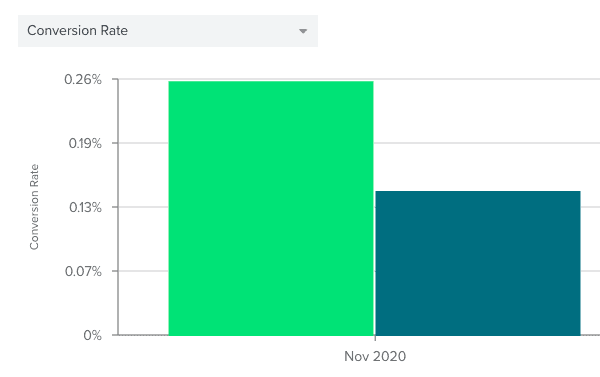Select the green bar for Nov 2020
This screenshot has height=377, width=600.
pyautogui.click(x=271, y=208)
